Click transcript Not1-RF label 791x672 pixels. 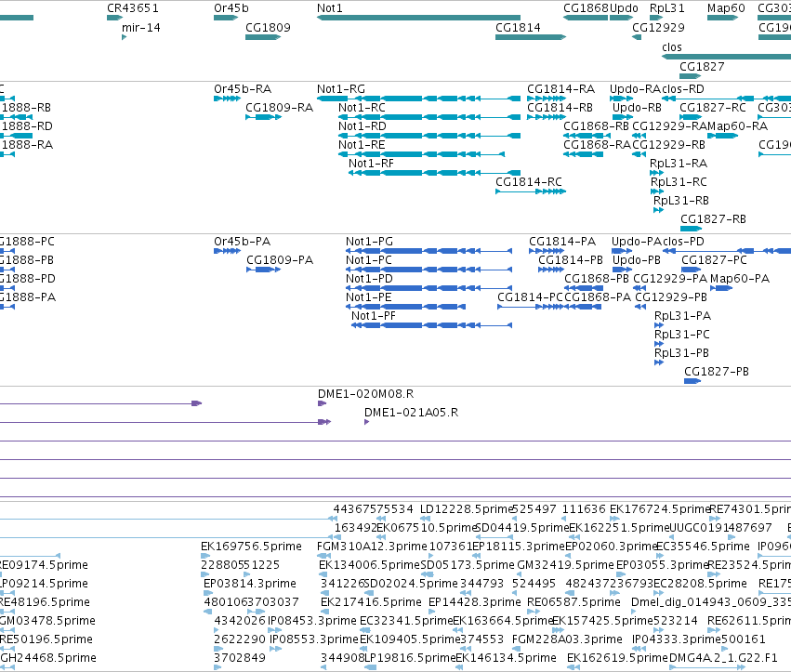(371, 164)
